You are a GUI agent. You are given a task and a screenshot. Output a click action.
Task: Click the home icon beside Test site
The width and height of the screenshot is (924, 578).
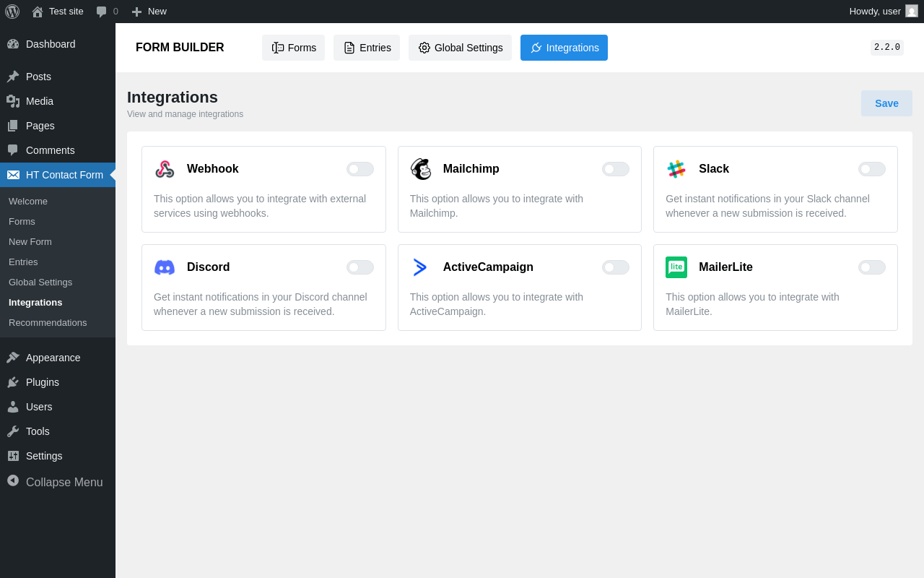(x=38, y=12)
